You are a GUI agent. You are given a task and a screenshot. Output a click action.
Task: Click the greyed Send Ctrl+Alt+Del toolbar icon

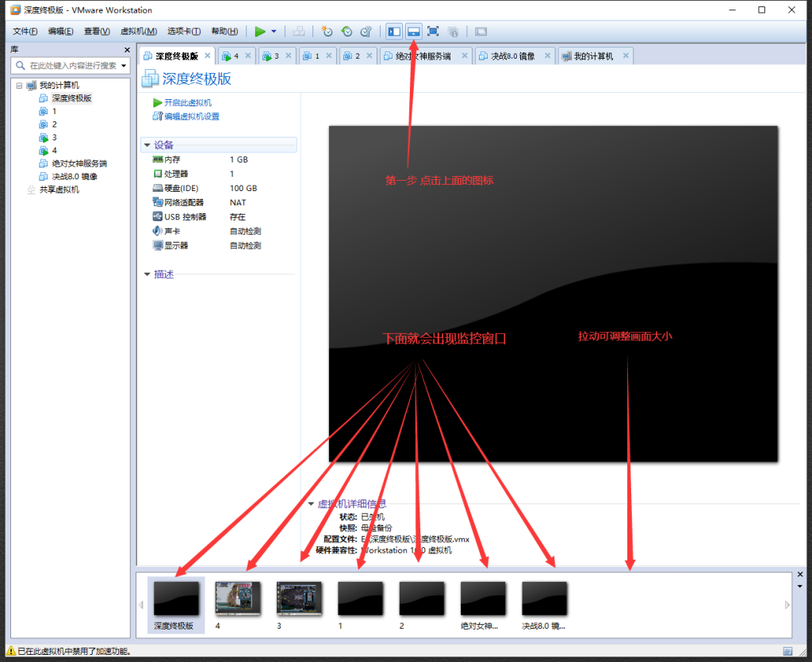tap(299, 32)
